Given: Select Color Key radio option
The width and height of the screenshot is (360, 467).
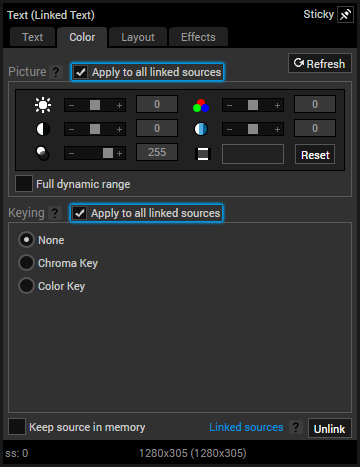Looking at the screenshot, I should click(x=26, y=286).
